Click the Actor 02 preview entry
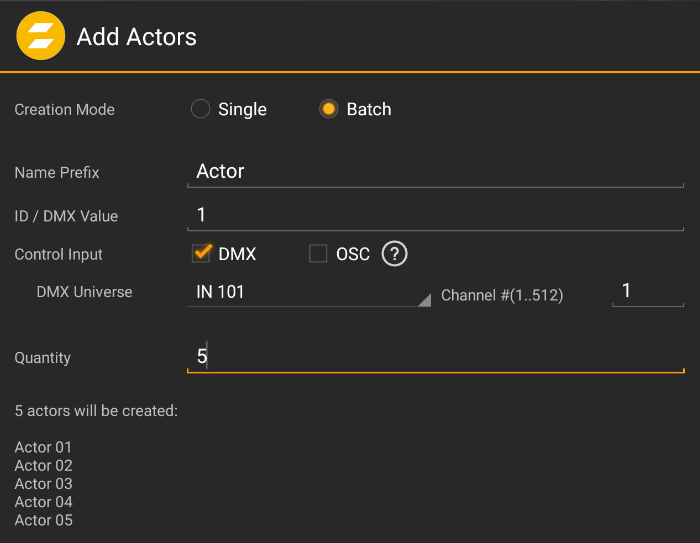The image size is (700, 543). tap(43, 465)
